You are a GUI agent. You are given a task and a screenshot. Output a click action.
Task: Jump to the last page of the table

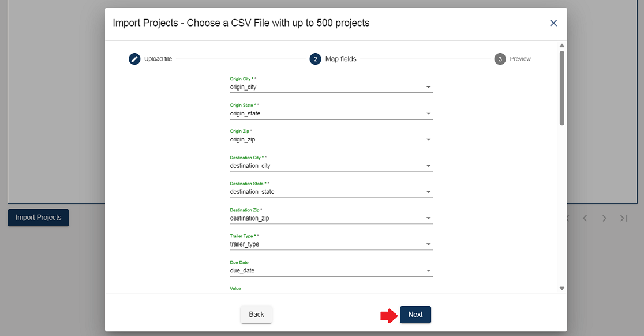pos(624,218)
